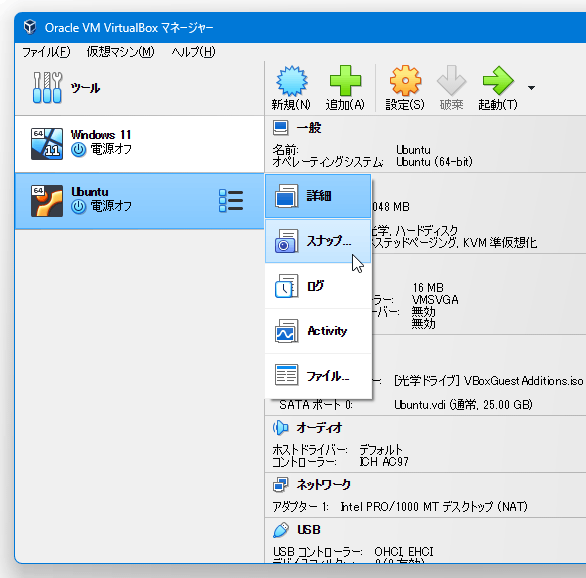Expand the dropdown arrow next to 起動
Image resolution: width=586 pixels, height=578 pixels.
531,88
